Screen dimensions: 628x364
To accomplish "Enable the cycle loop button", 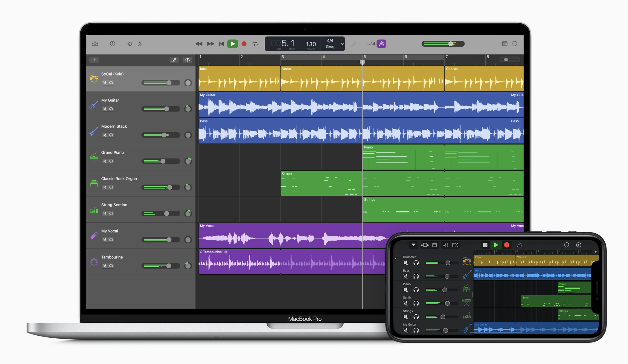I will (x=255, y=44).
